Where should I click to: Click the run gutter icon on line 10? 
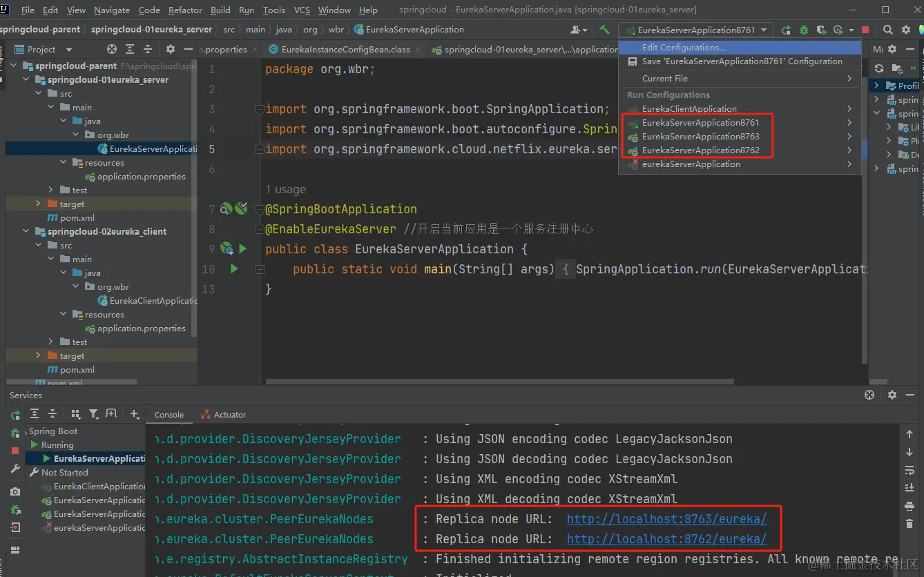[234, 268]
